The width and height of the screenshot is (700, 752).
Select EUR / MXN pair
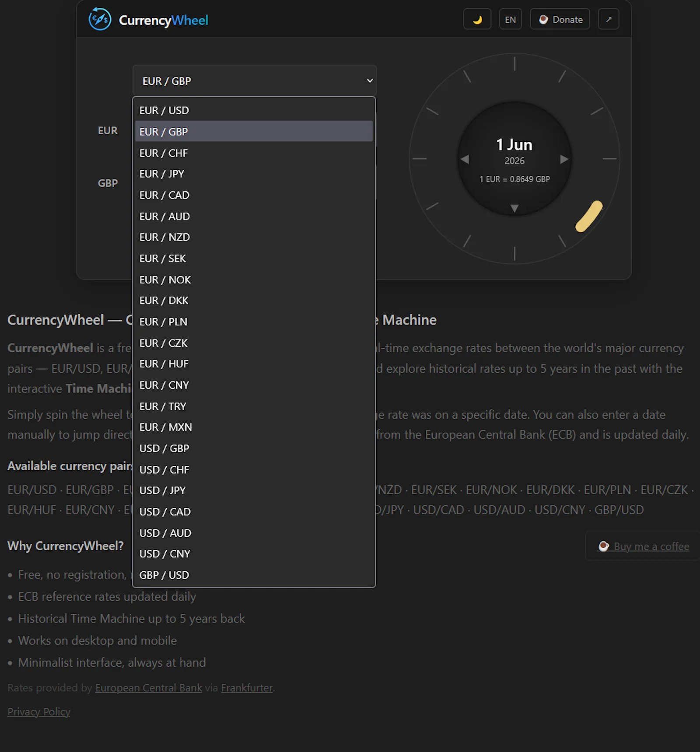(x=254, y=427)
